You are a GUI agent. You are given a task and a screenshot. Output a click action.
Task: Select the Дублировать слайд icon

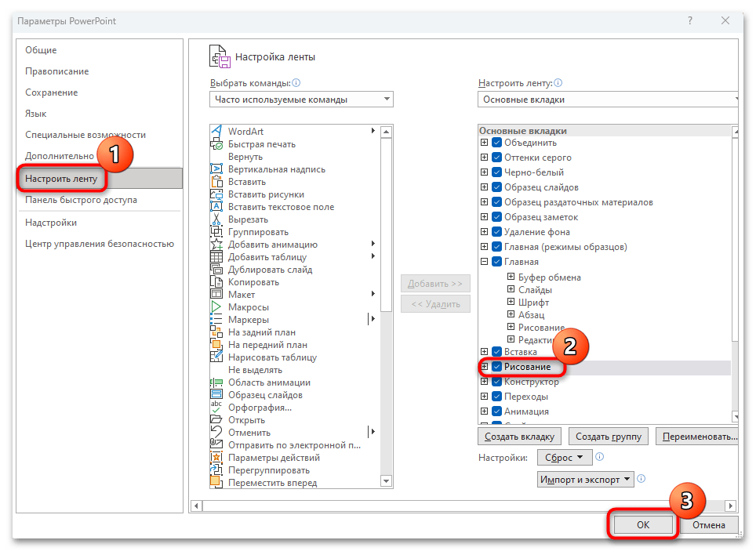pyautogui.click(x=216, y=269)
